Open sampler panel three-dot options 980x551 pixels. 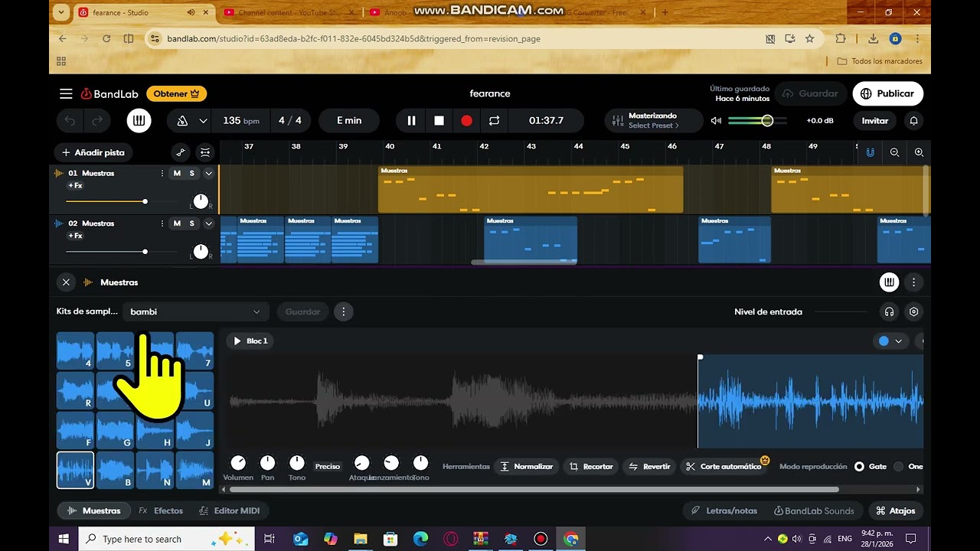pyautogui.click(x=913, y=282)
